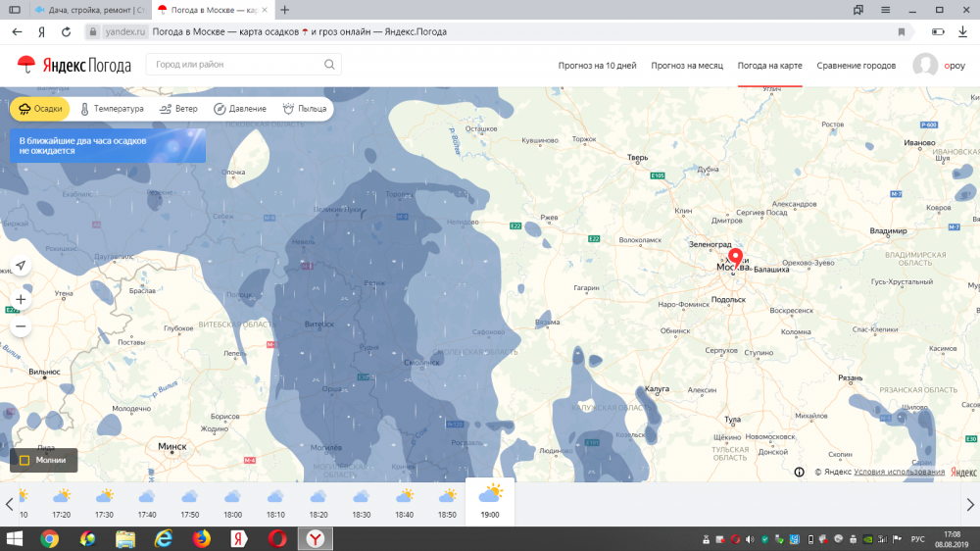The image size is (980, 551).
Task: Switch map to Температура layer
Action: [111, 109]
